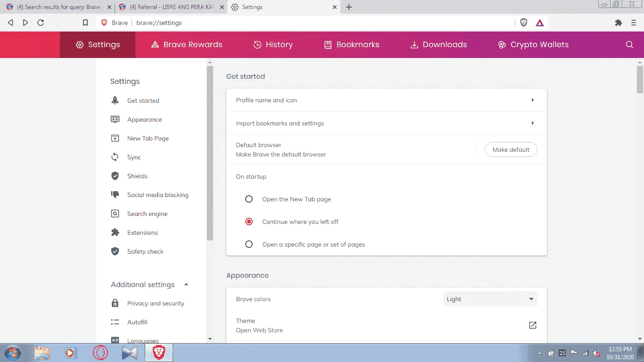This screenshot has height=362, width=644.
Task: Open the Extensions puzzle icon in the toolbar
Action: pyautogui.click(x=619, y=23)
